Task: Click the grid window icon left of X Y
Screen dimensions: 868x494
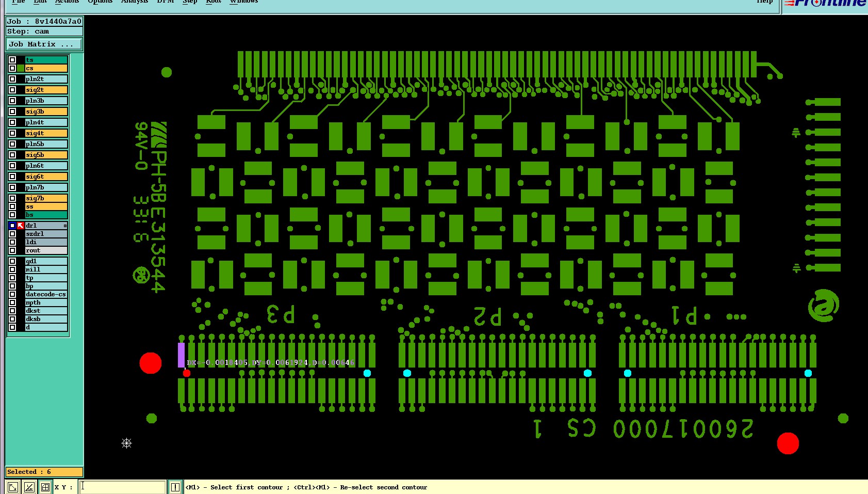Action: coord(45,487)
